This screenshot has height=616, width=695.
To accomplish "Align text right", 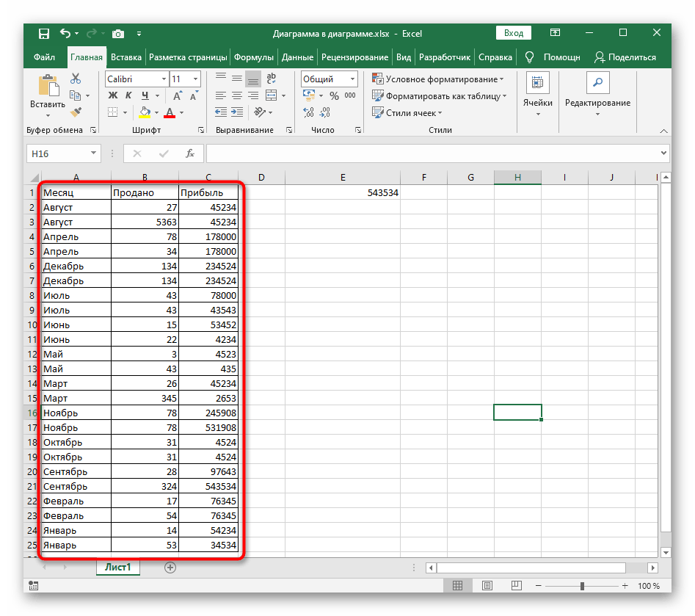I will 253,95.
